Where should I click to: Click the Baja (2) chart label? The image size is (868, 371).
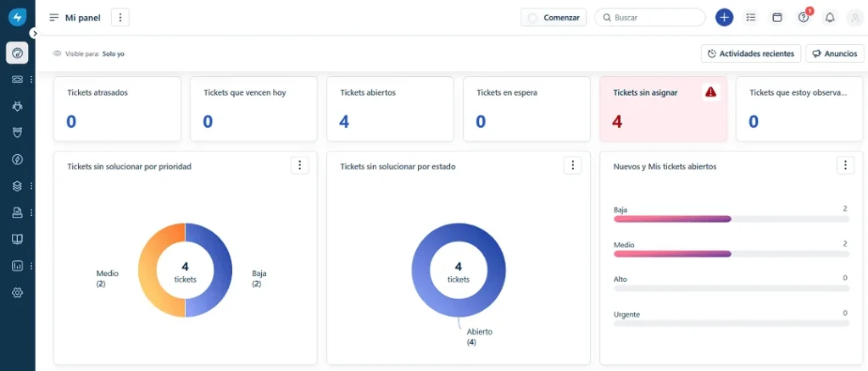[x=259, y=279]
